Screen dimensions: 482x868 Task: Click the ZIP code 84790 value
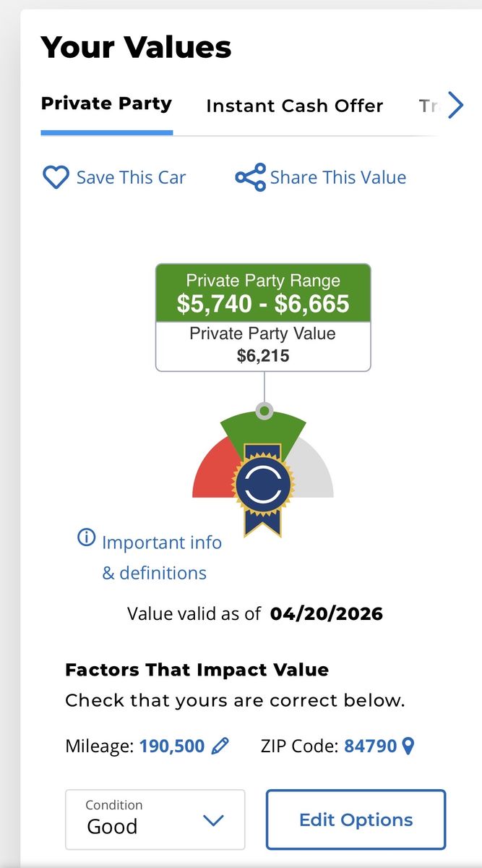click(370, 746)
